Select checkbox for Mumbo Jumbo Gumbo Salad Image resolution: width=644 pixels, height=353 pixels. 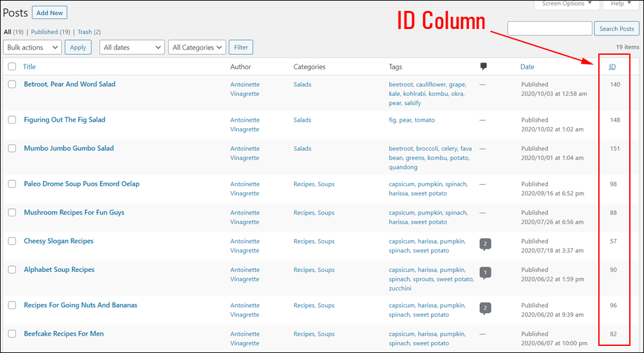12,148
